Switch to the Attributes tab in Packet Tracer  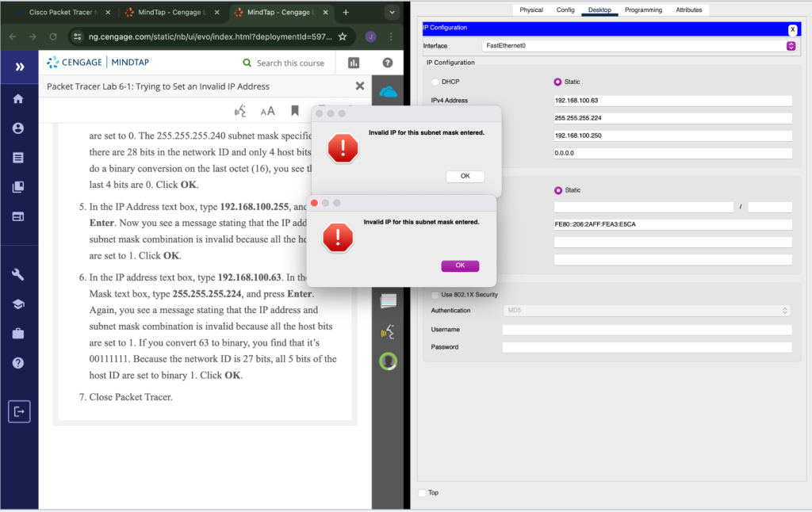pos(689,10)
